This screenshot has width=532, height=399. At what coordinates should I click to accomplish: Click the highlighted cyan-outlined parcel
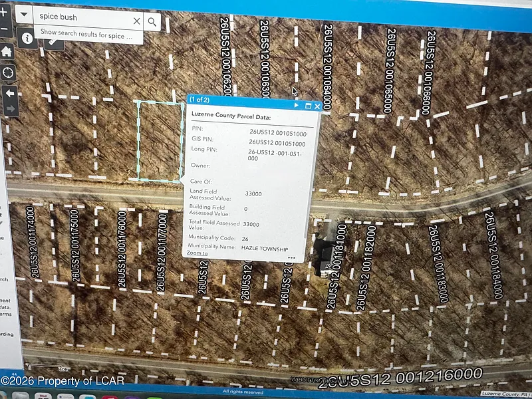coord(160,140)
